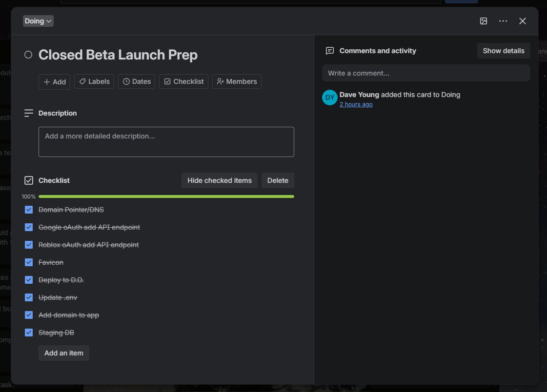Mark card complete via circle beside title
The width and height of the screenshot is (547, 392).
28,55
